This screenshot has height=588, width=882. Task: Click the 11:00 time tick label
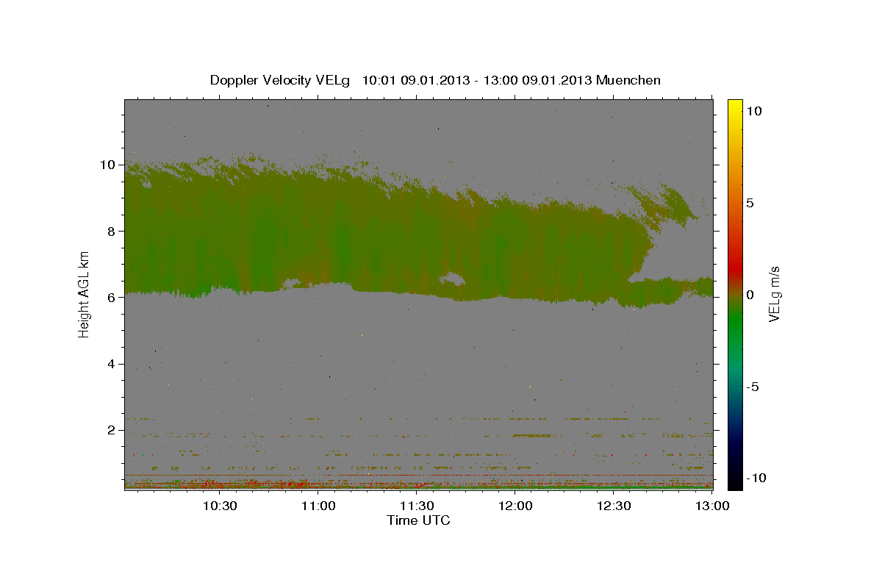(318, 506)
